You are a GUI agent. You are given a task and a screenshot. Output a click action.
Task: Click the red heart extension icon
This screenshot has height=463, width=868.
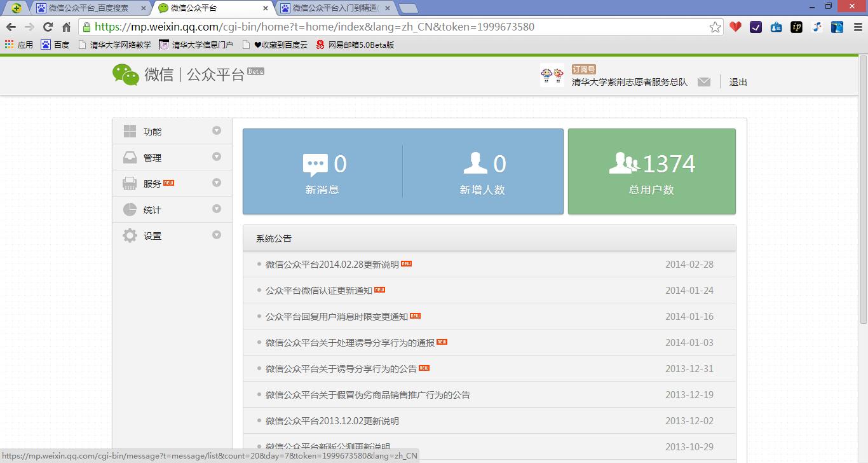pyautogui.click(x=735, y=27)
